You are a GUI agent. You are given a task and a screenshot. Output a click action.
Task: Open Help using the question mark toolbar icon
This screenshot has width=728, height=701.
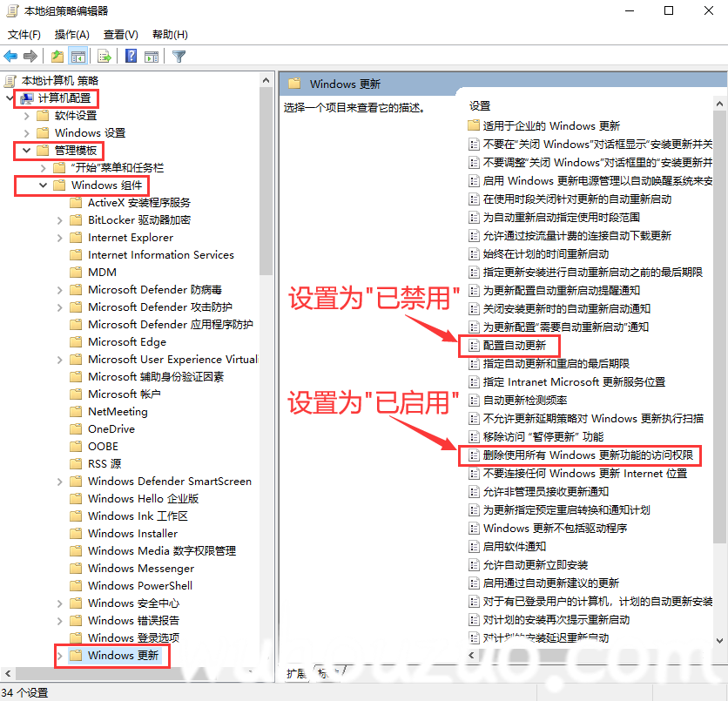pyautogui.click(x=129, y=56)
